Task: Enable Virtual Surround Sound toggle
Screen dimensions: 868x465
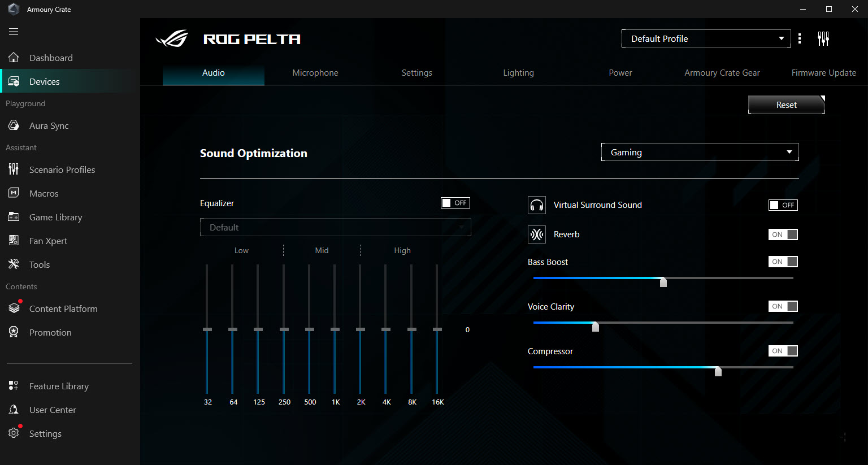Action: pos(783,205)
